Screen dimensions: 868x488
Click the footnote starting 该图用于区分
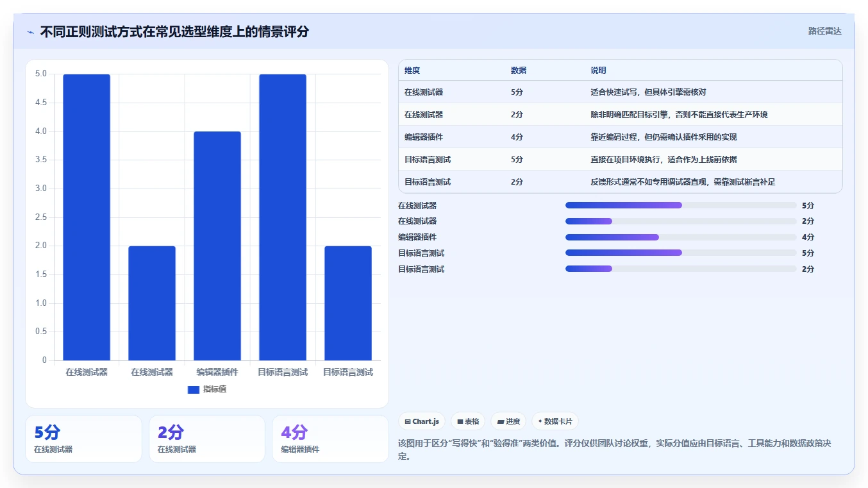tap(615, 450)
